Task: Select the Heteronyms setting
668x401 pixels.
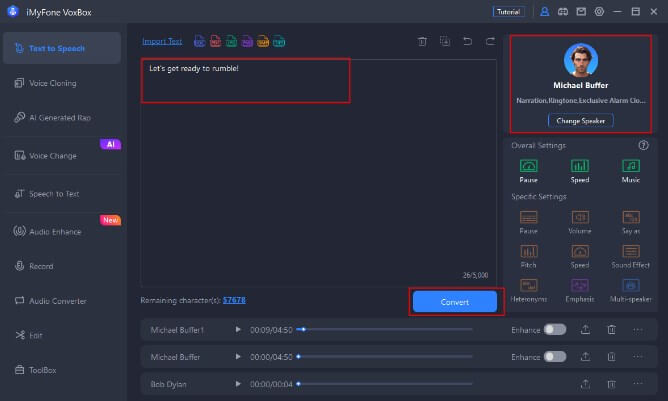Action: coord(528,290)
